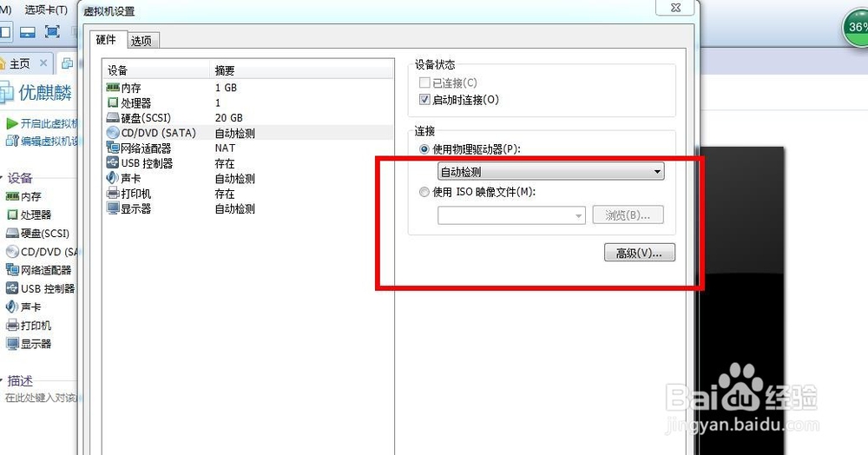Select the 打印机 printer icon in dialog list
This screenshot has width=868, height=455.
click(x=113, y=193)
